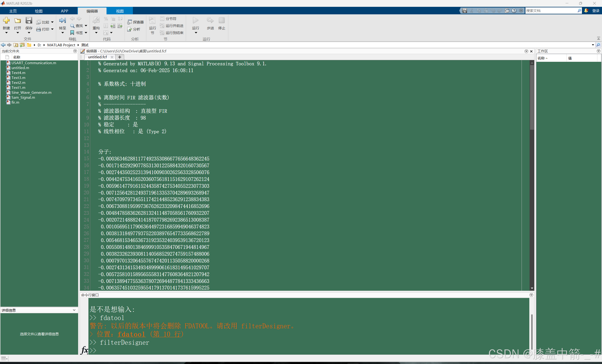Click the 登录 sign-in button

pos(595,11)
